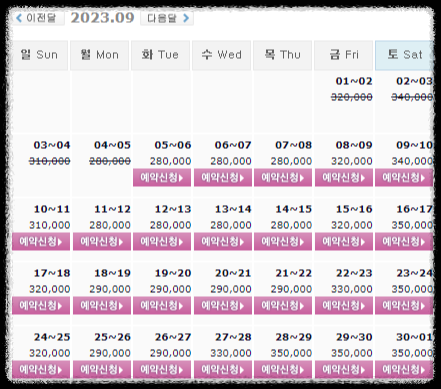Click the 13~14 date label
The width and height of the screenshot is (441, 389).
233,209
